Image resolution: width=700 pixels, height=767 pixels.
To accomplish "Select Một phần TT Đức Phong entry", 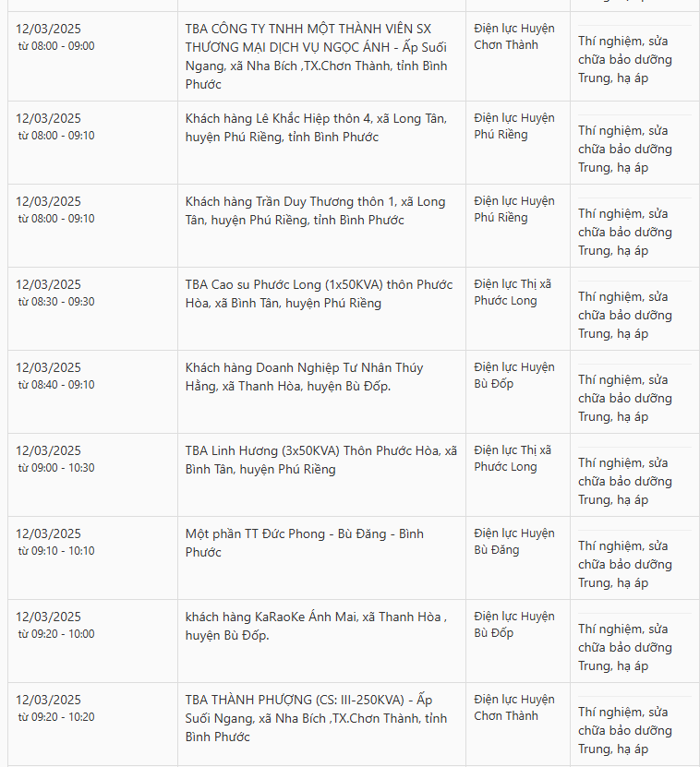I will [x=304, y=543].
